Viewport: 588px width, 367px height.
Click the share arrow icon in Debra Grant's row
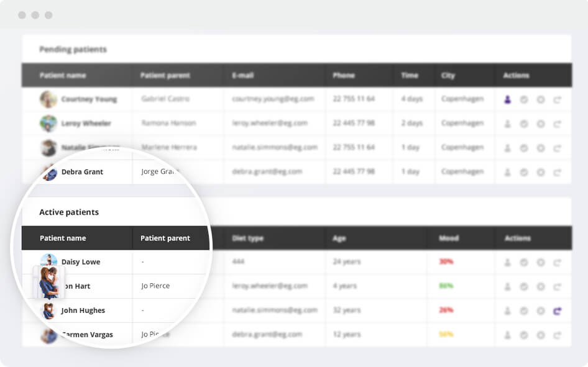[x=557, y=172]
